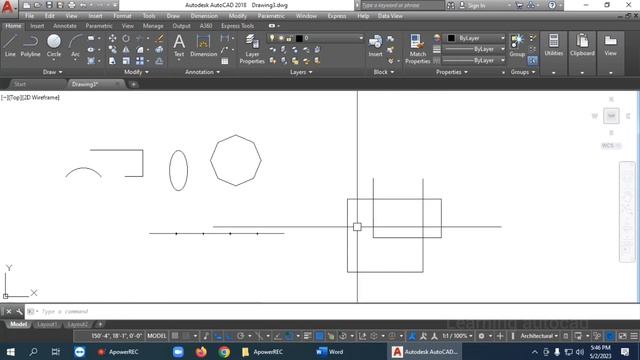Viewport: 640px width, 360px height.
Task: Click the Scale tool in Modify panel
Action: coord(126,61)
